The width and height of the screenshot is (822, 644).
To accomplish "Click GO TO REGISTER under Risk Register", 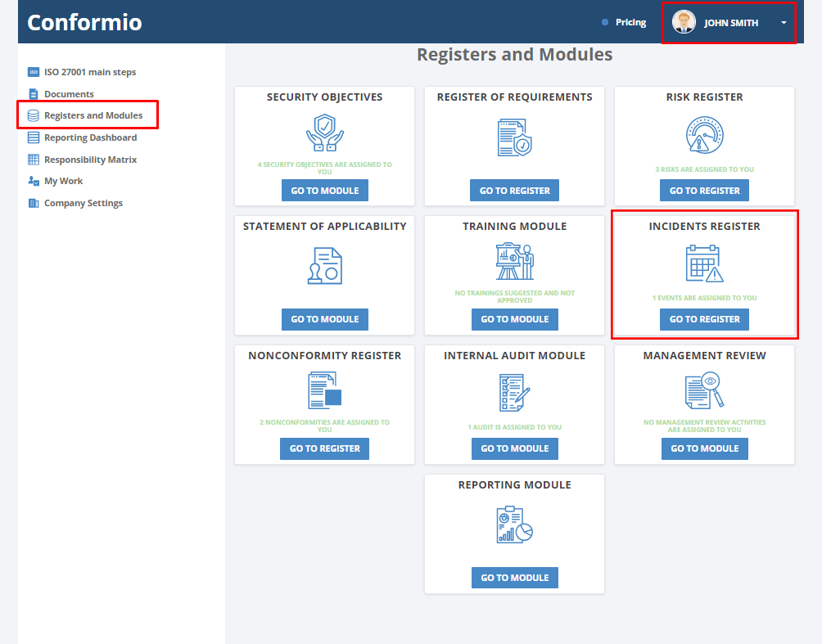I will tap(704, 190).
